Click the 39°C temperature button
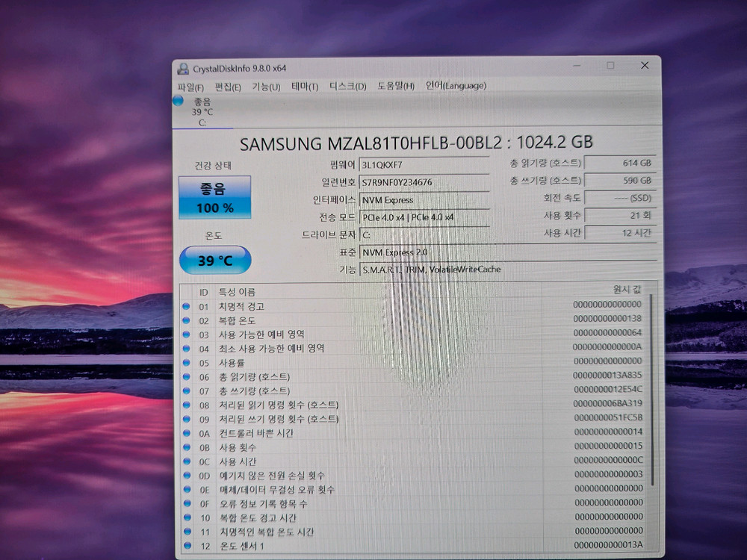This screenshot has width=747, height=560. click(215, 260)
